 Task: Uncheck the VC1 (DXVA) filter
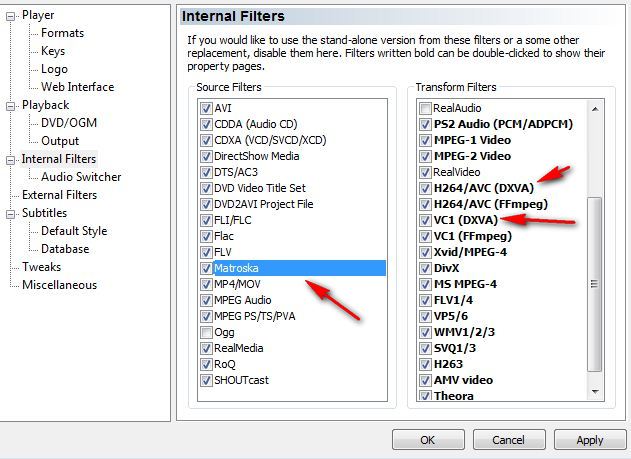pos(425,220)
